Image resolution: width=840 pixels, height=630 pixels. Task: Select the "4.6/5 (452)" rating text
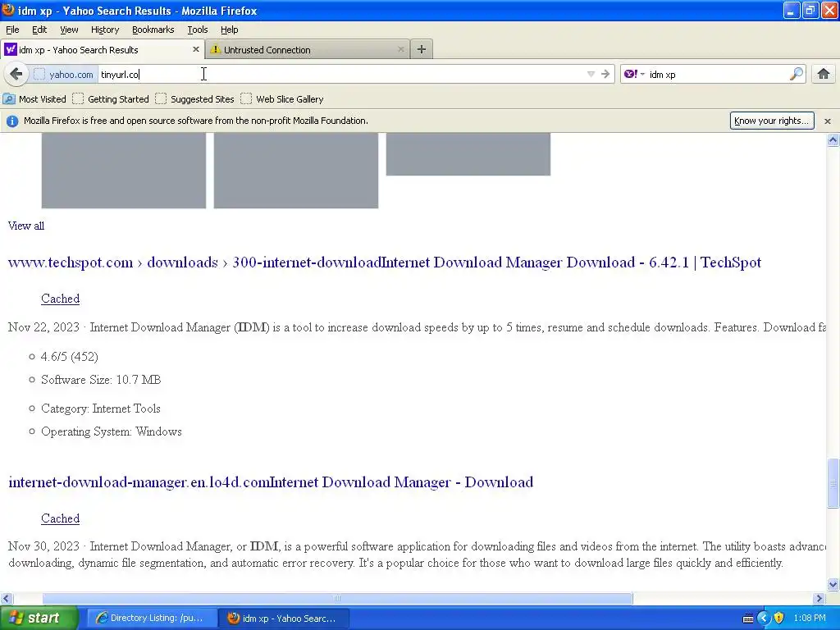coord(69,357)
